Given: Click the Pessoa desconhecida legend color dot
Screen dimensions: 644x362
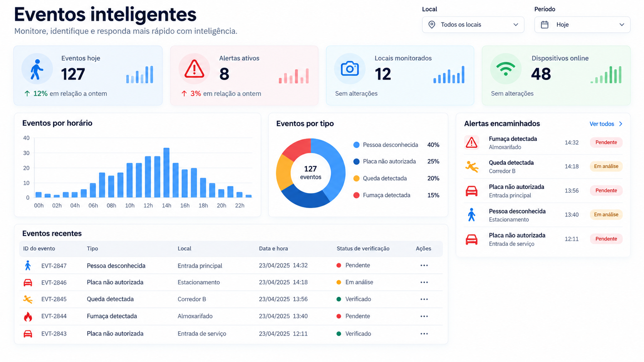Looking at the screenshot, I should [x=356, y=145].
